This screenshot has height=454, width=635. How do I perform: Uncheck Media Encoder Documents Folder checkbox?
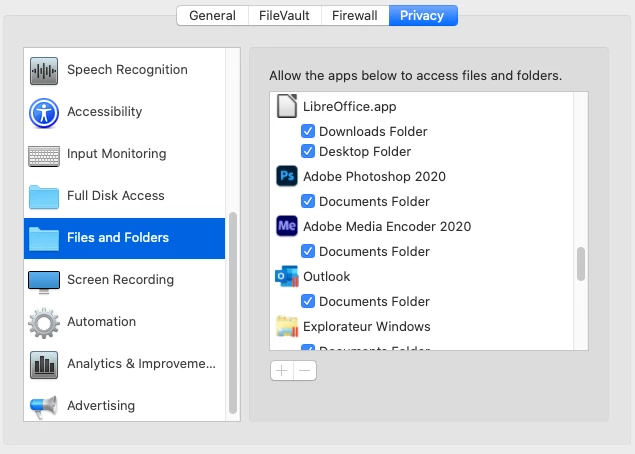308,251
